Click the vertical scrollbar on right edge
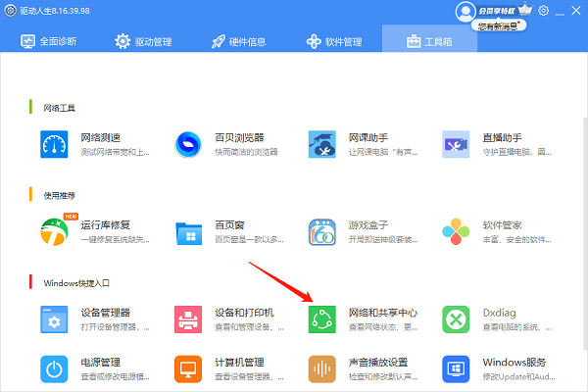 585,233
